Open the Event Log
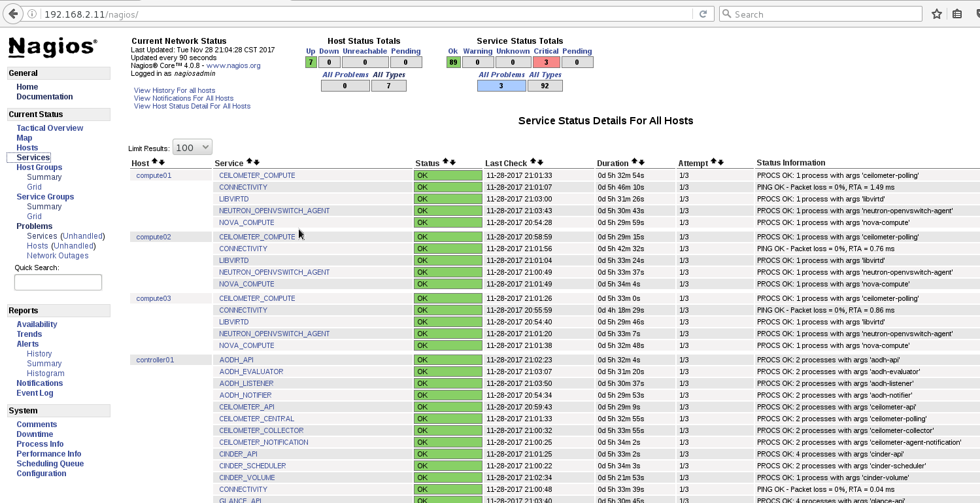Viewport: 980px width, 503px height. pyautogui.click(x=35, y=393)
